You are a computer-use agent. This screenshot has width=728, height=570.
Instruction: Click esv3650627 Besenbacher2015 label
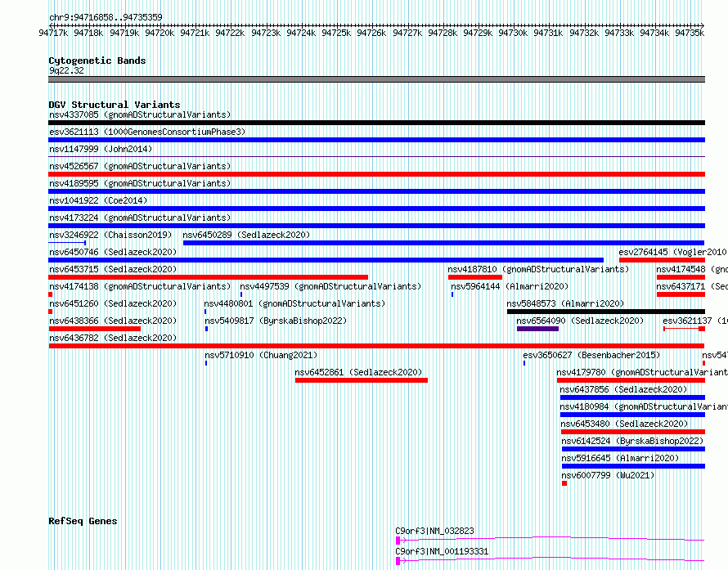(591, 355)
